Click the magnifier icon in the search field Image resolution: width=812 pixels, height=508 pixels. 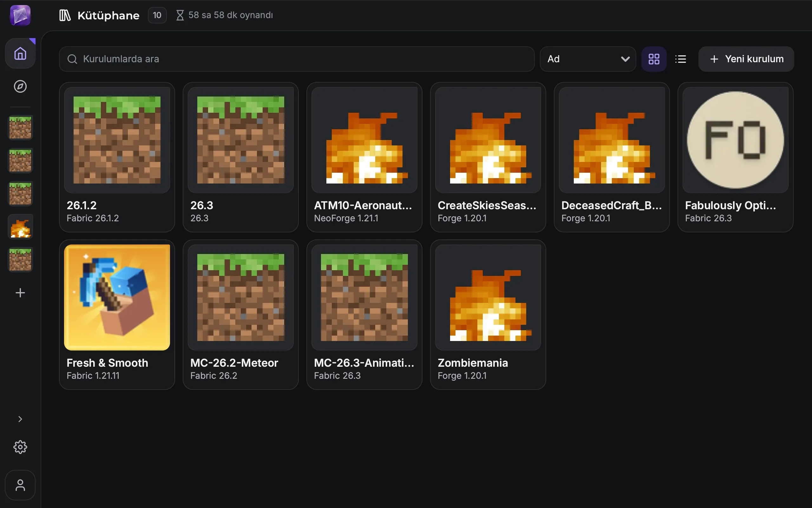(72, 59)
